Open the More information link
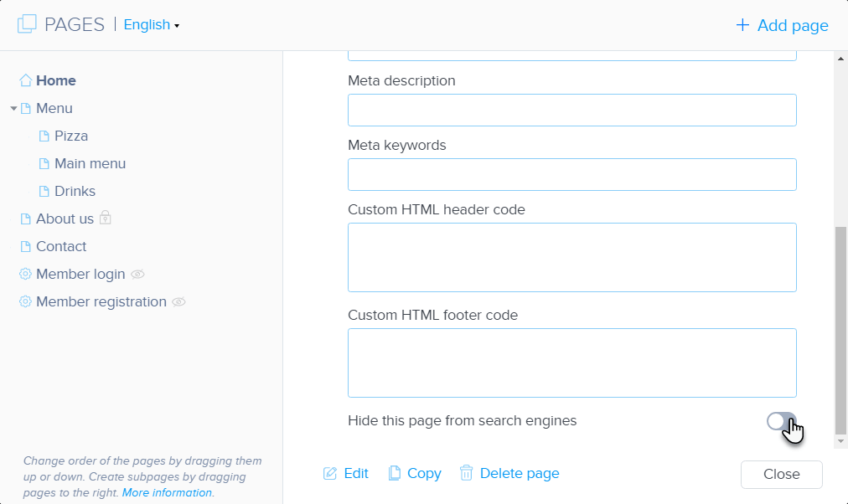This screenshot has height=504, width=848. coord(167,493)
